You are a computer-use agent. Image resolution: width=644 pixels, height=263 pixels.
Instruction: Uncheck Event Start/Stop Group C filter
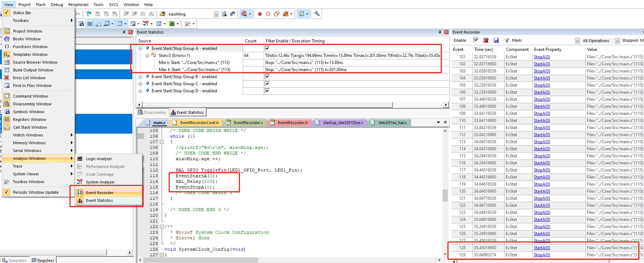click(x=267, y=83)
